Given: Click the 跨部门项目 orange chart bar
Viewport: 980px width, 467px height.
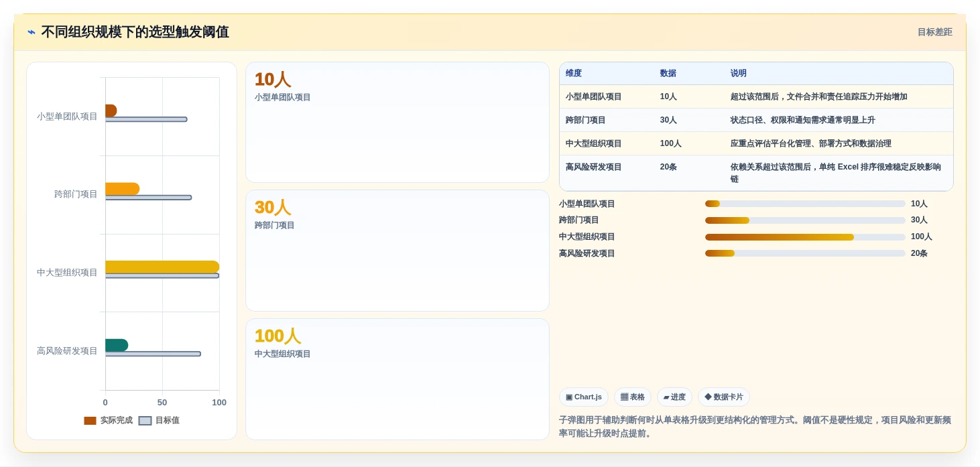Looking at the screenshot, I should pos(122,189).
